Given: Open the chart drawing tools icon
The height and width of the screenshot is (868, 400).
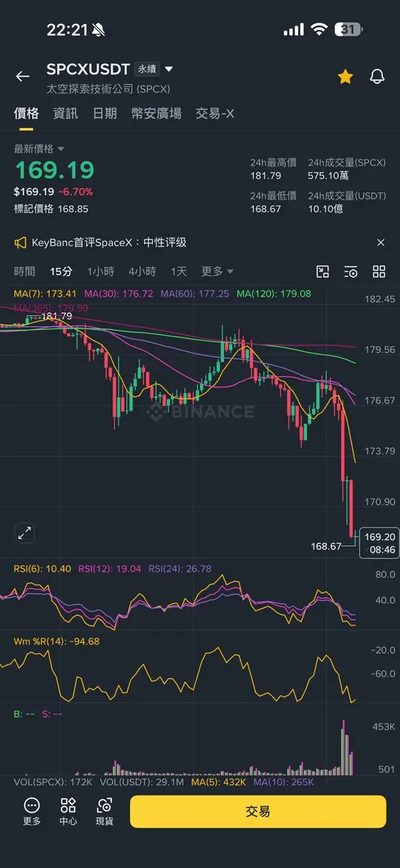Looking at the screenshot, I should tap(323, 272).
